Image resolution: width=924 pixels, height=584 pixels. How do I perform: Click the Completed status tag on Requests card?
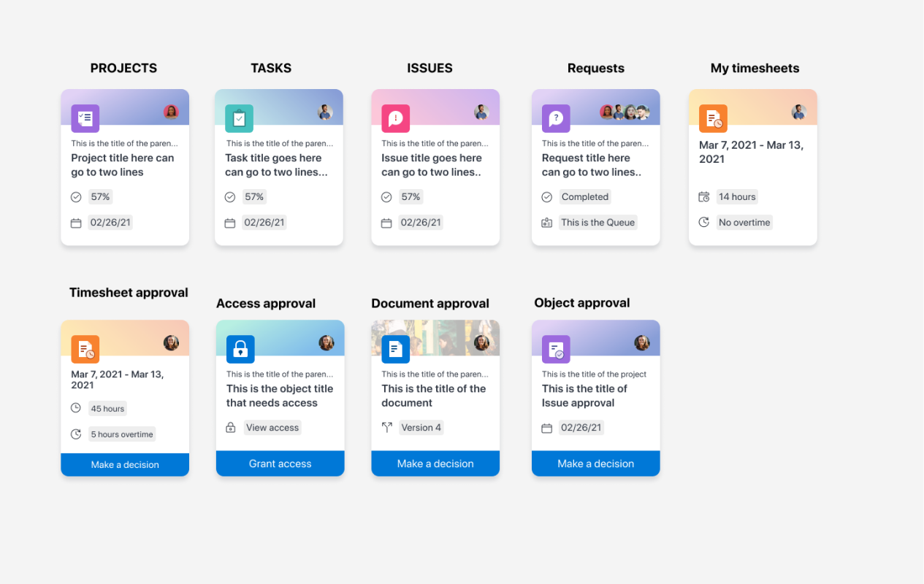(x=584, y=197)
